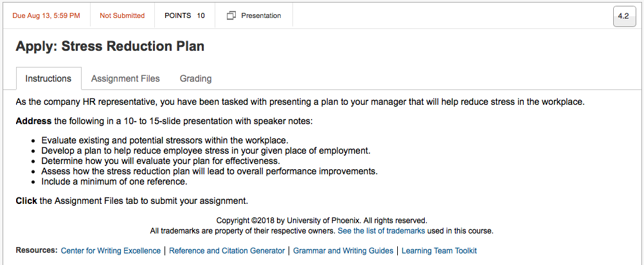The height and width of the screenshot is (265, 644).
Task: Click the POINTS 10 indicator
Action: pos(184,15)
